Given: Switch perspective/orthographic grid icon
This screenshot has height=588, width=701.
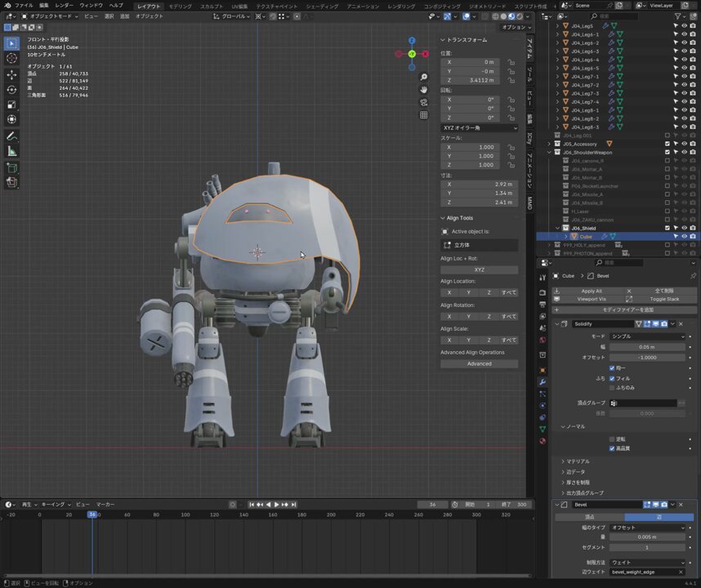Looking at the screenshot, I should 423,115.
